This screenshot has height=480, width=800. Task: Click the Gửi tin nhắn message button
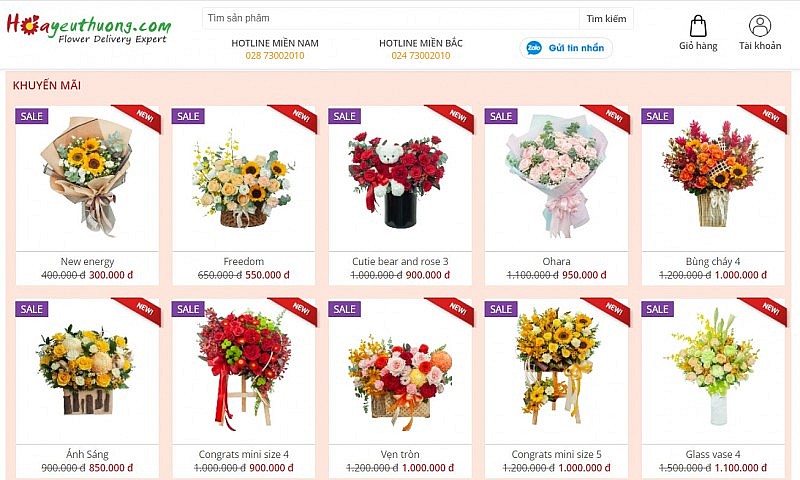(x=566, y=48)
